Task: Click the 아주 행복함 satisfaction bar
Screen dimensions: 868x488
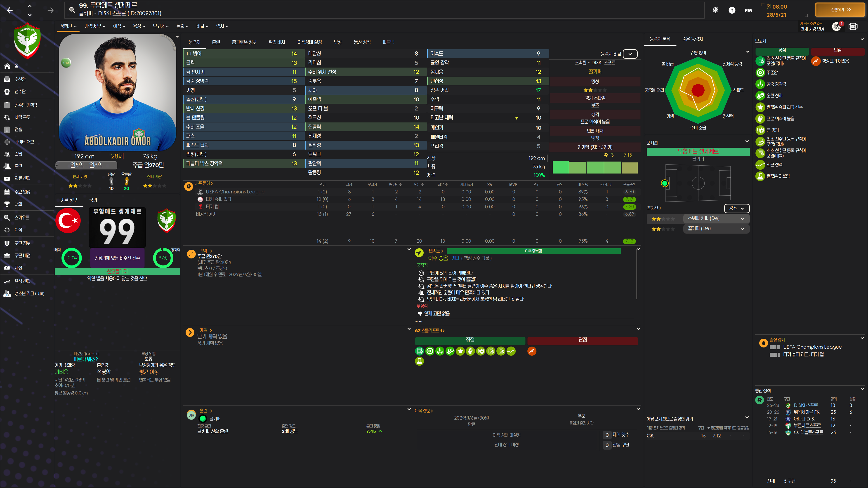Action: (533, 251)
